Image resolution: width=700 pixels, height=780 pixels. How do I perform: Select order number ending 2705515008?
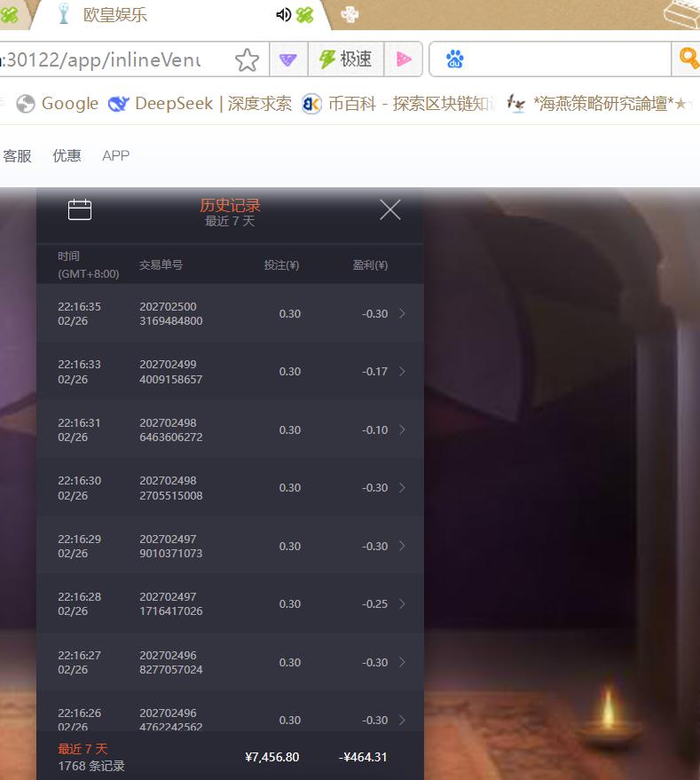coord(170,487)
